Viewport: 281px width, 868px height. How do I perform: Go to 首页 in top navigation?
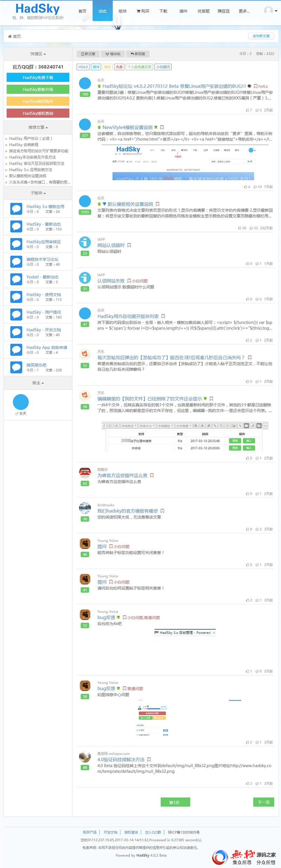coord(82,11)
